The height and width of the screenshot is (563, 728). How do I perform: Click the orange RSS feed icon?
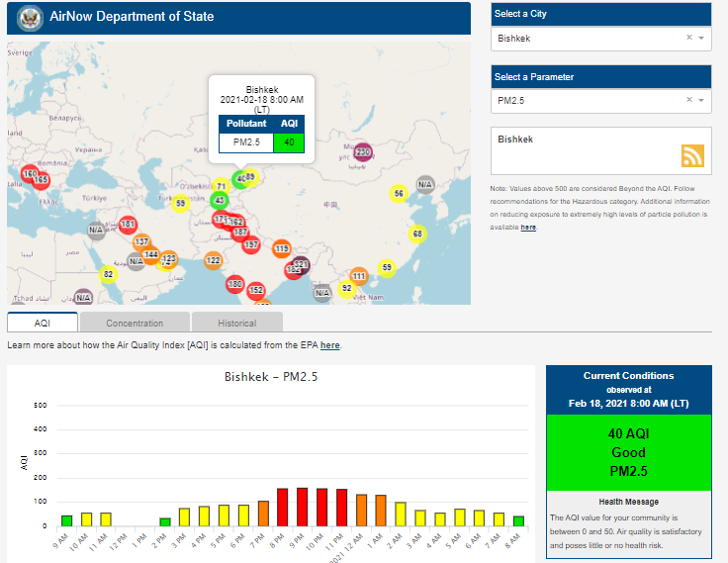click(691, 155)
